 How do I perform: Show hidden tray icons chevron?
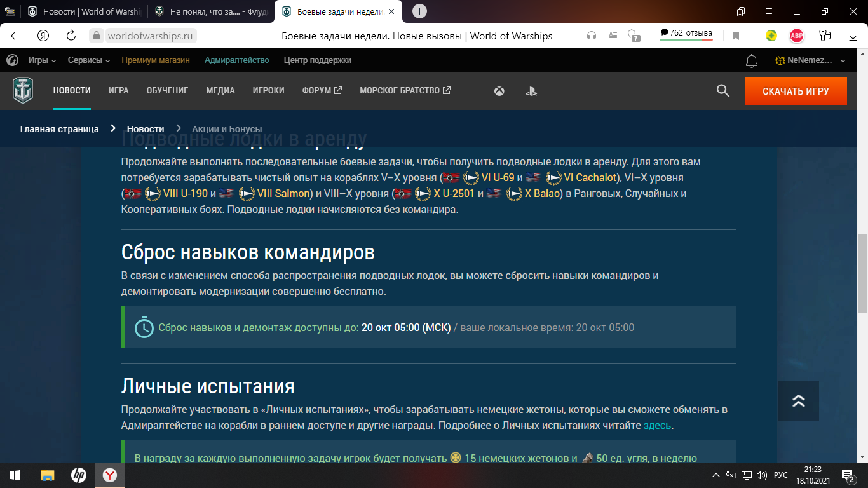pos(716,475)
